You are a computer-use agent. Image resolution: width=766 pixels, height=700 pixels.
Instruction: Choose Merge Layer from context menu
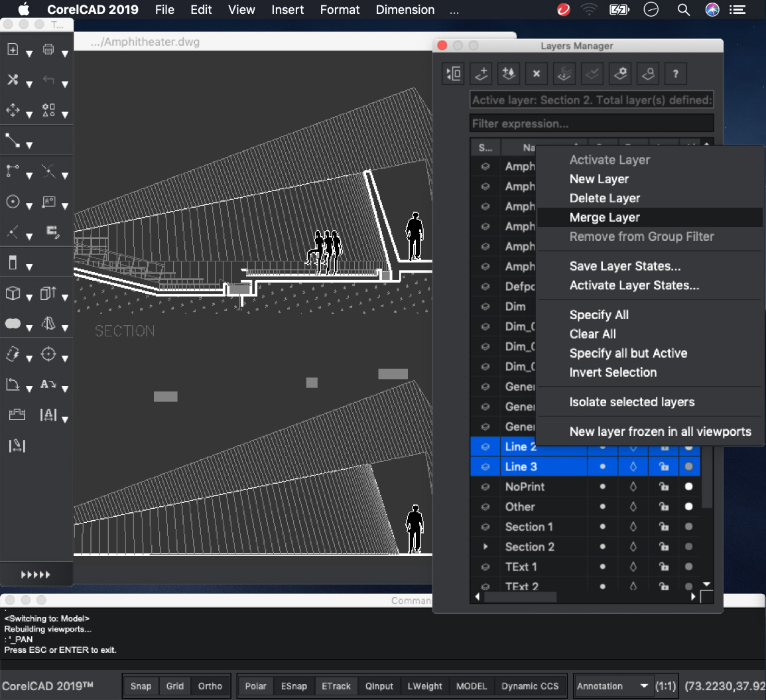pyautogui.click(x=604, y=218)
